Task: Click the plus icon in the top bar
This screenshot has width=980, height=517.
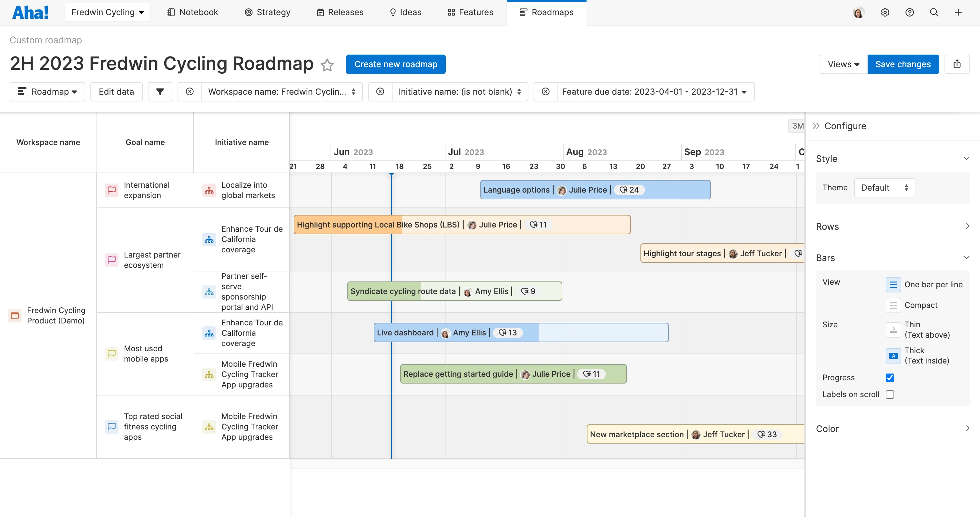Action: click(958, 12)
